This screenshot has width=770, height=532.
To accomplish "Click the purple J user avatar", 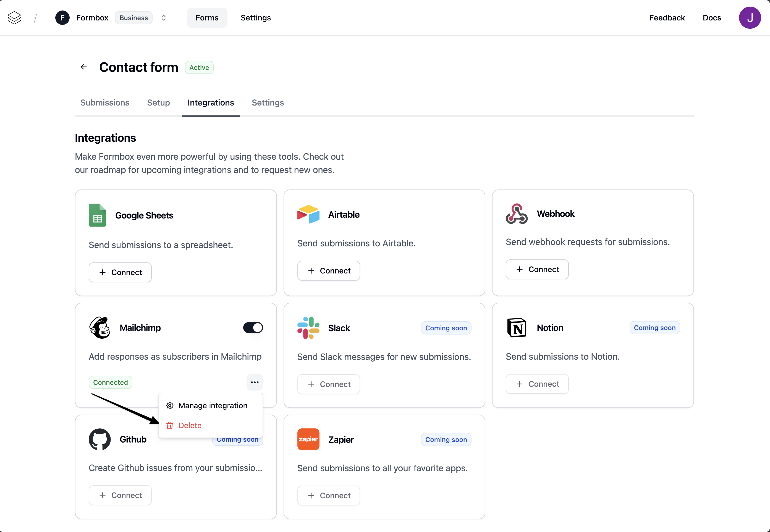I will tap(750, 18).
